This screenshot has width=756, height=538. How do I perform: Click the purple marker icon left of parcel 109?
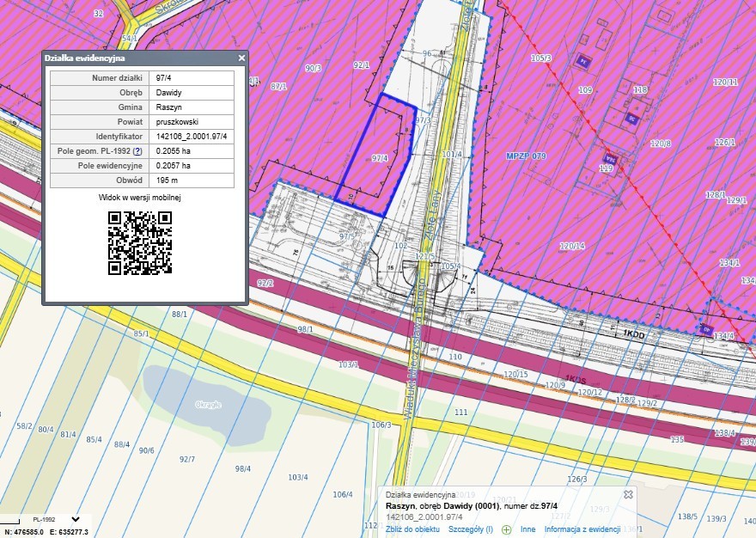pyautogui.click(x=582, y=62)
